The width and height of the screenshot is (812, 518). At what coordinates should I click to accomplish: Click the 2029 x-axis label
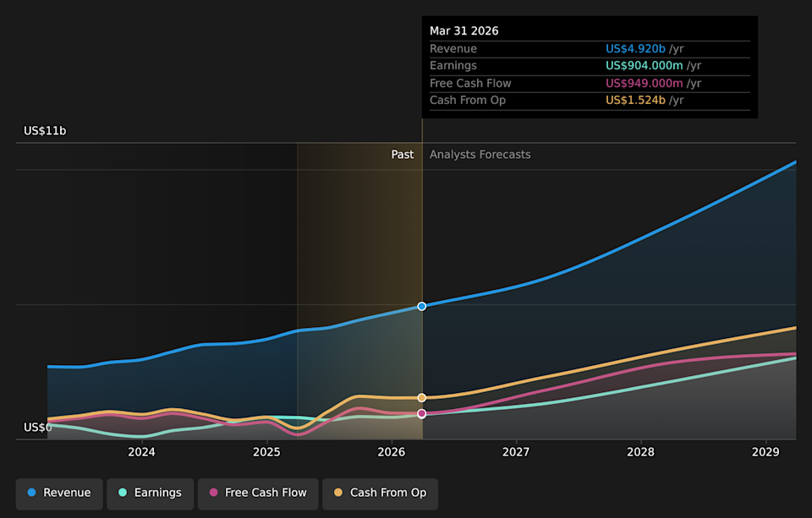(765, 452)
